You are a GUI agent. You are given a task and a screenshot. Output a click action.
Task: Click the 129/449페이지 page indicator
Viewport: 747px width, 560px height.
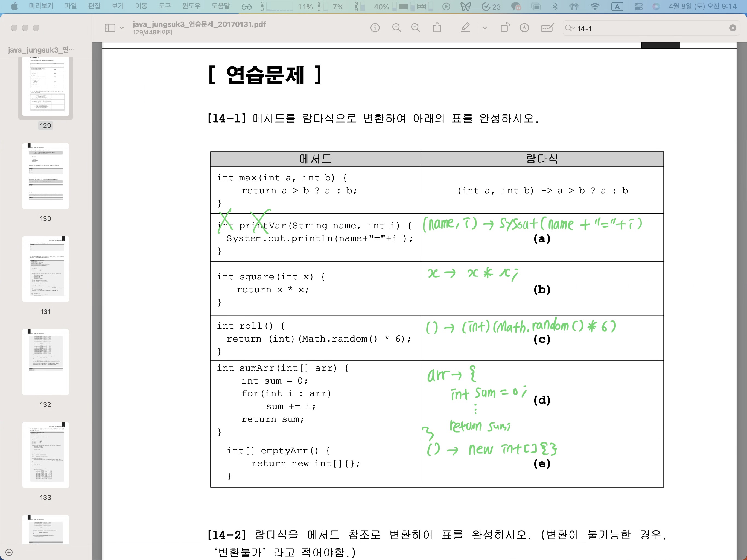[152, 33]
